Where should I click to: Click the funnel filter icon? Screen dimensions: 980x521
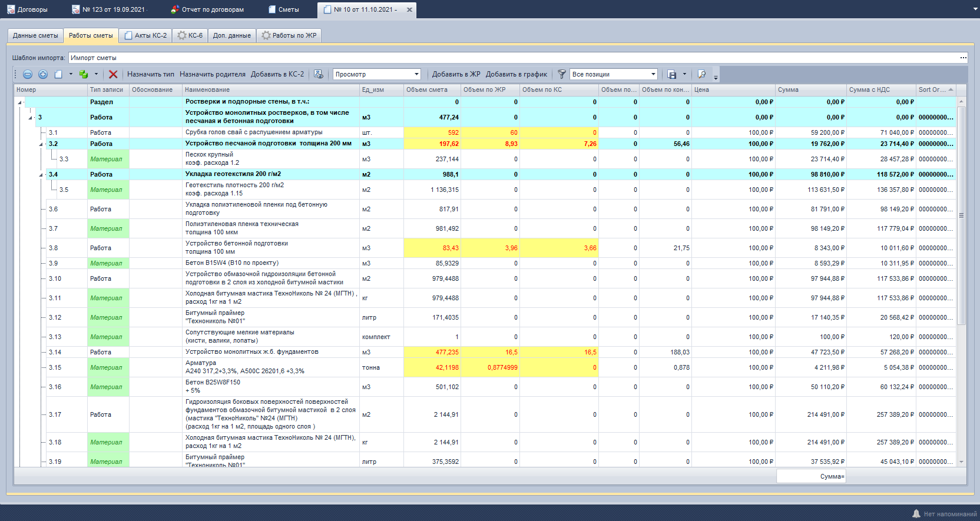point(562,74)
